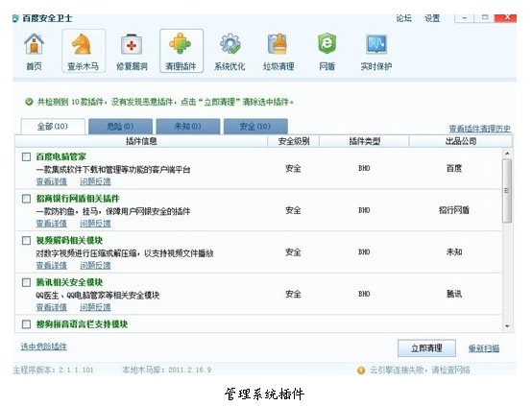Open the 系统优化 gear icon

click(x=230, y=44)
